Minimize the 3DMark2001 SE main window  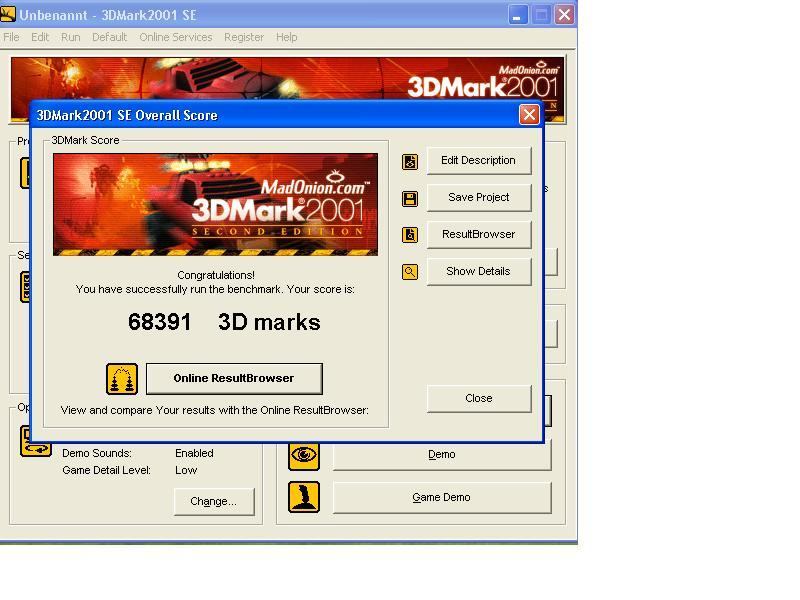[x=518, y=15]
